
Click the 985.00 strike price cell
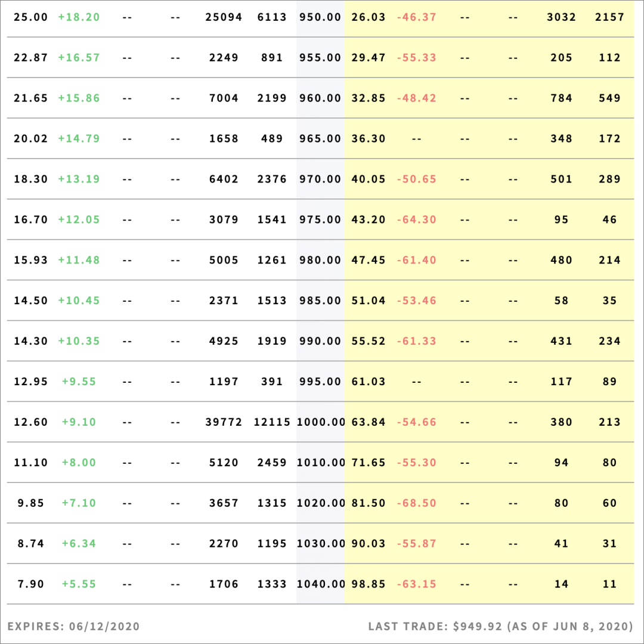point(320,301)
